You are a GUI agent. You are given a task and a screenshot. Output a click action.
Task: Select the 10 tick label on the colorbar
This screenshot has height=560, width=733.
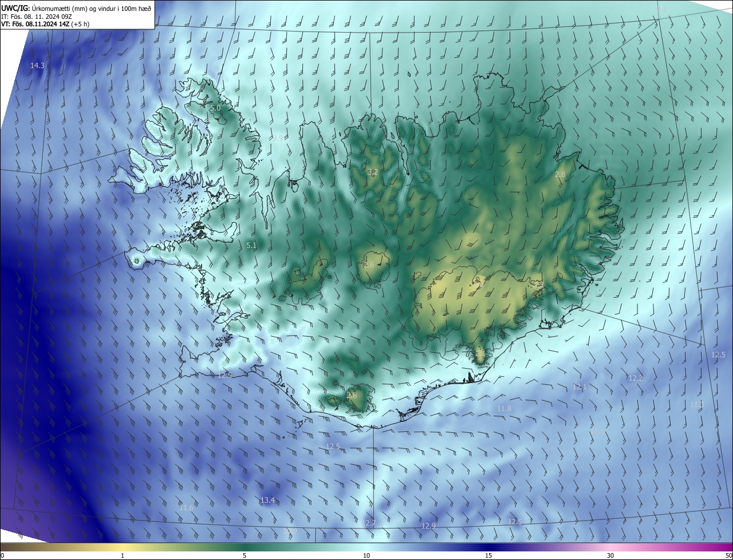pos(366,556)
